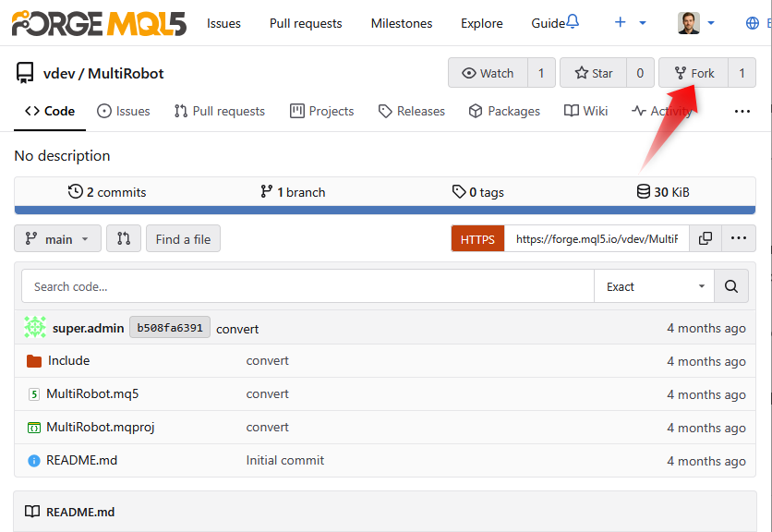Switch to the Wiki tab
The image size is (772, 532).
click(x=585, y=110)
